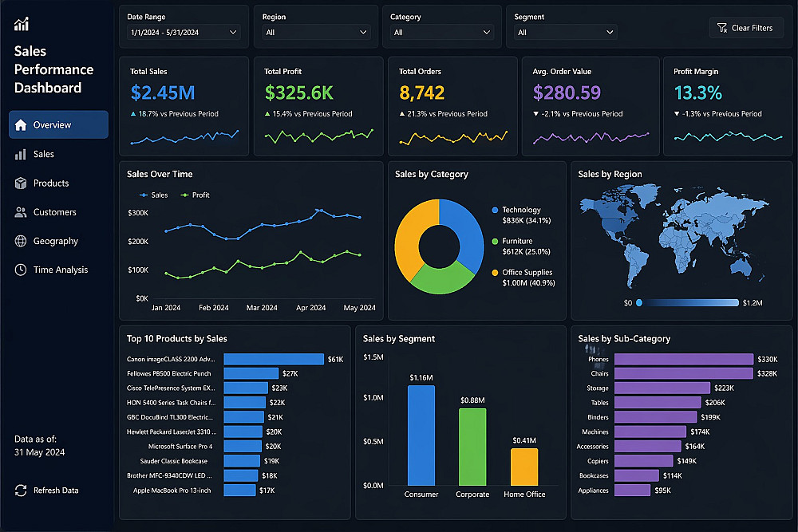Click the Home Office yellow bar
Viewport: 798px width, 532px height.
(x=524, y=467)
